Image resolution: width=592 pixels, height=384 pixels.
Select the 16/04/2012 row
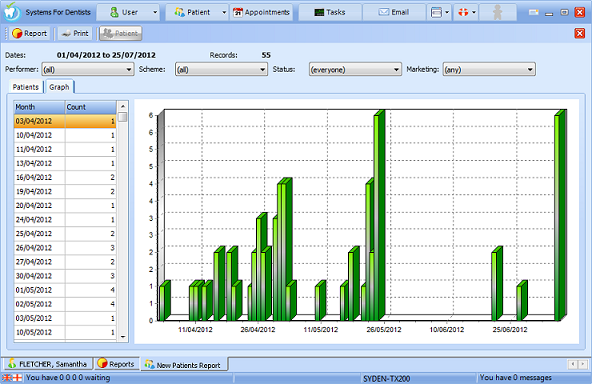(65, 177)
